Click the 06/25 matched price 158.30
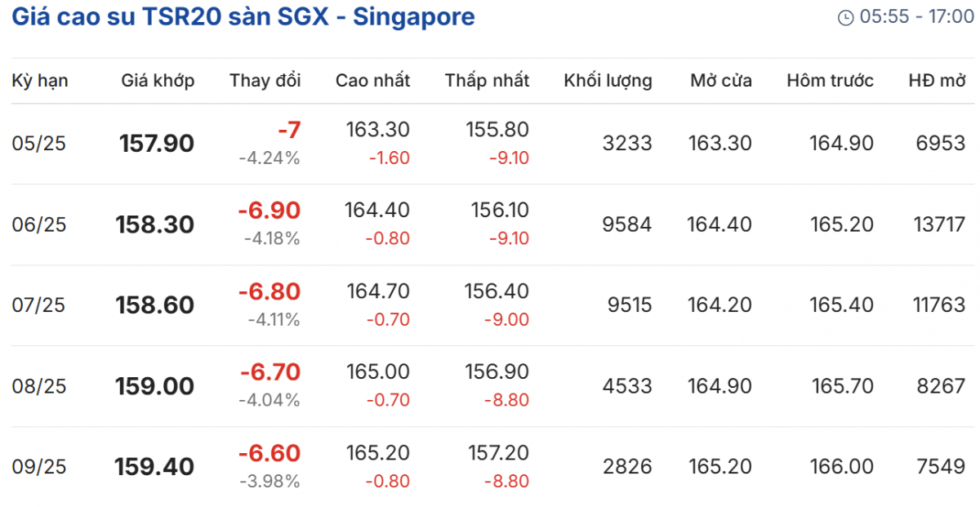Screen dimensions: 980x507 click(155, 225)
